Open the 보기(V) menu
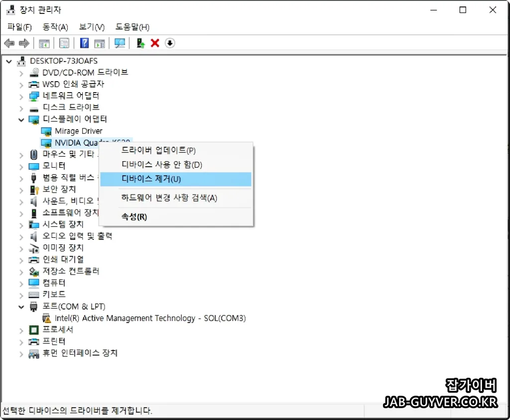This screenshot has height=420, width=510. (x=91, y=27)
